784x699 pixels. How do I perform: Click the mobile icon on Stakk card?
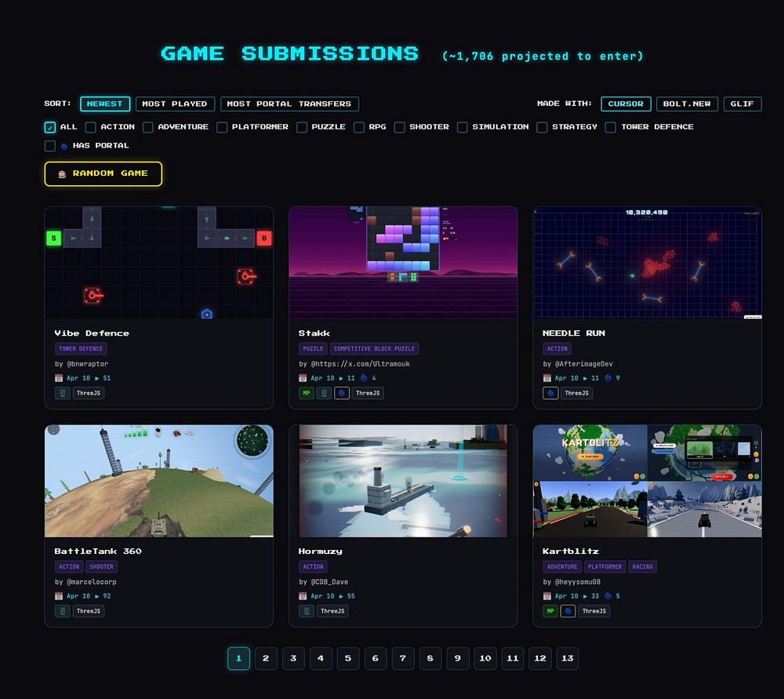pyautogui.click(x=324, y=393)
